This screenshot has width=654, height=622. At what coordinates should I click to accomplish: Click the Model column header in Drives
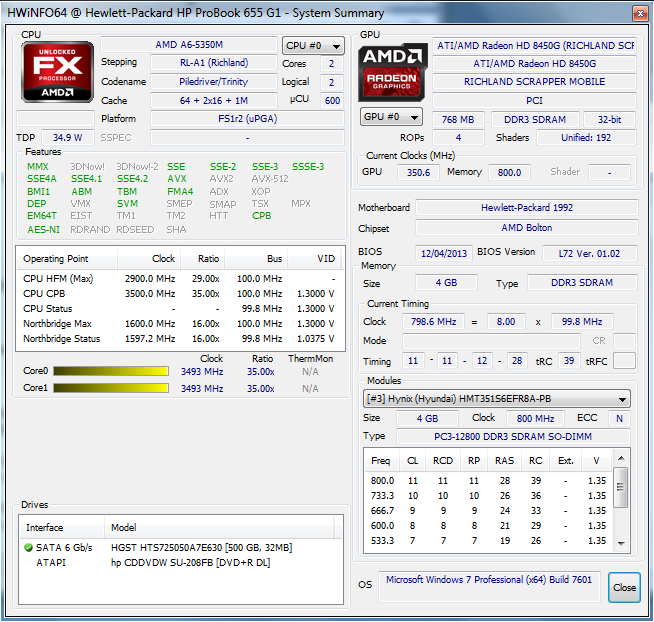[219, 528]
